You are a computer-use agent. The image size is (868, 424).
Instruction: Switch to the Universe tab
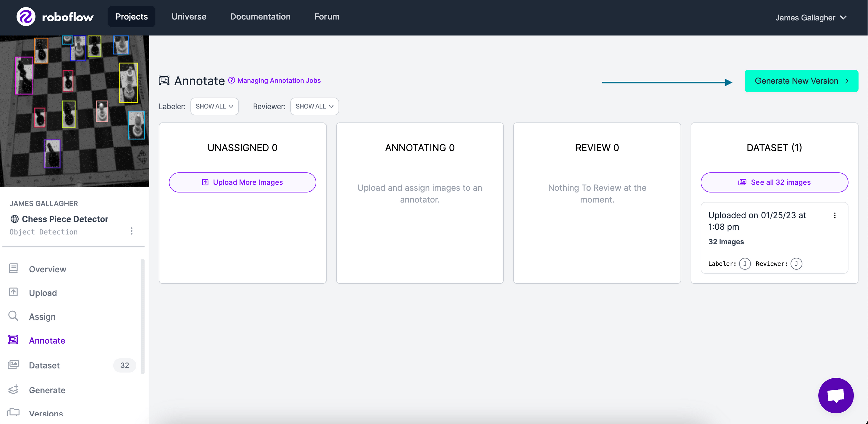[189, 16]
